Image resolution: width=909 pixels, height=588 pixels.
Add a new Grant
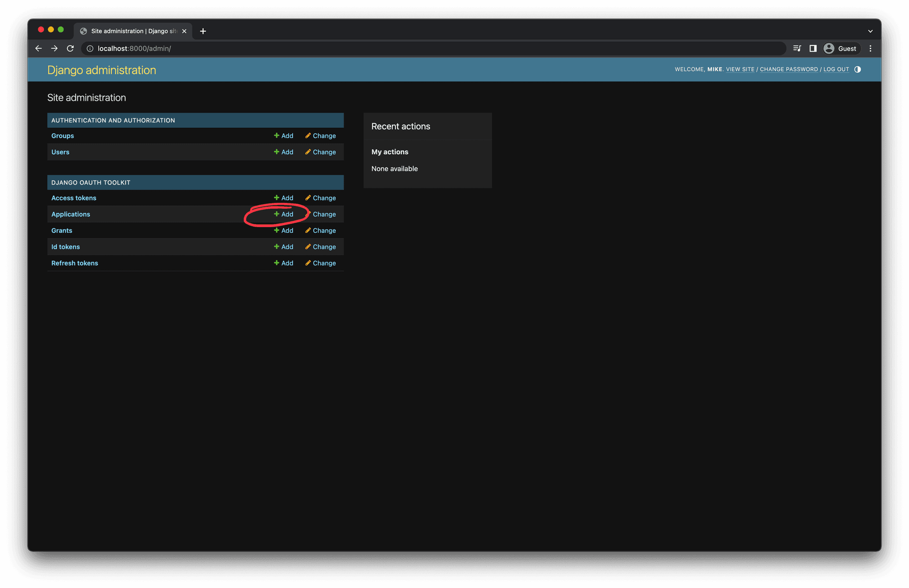[x=284, y=230]
